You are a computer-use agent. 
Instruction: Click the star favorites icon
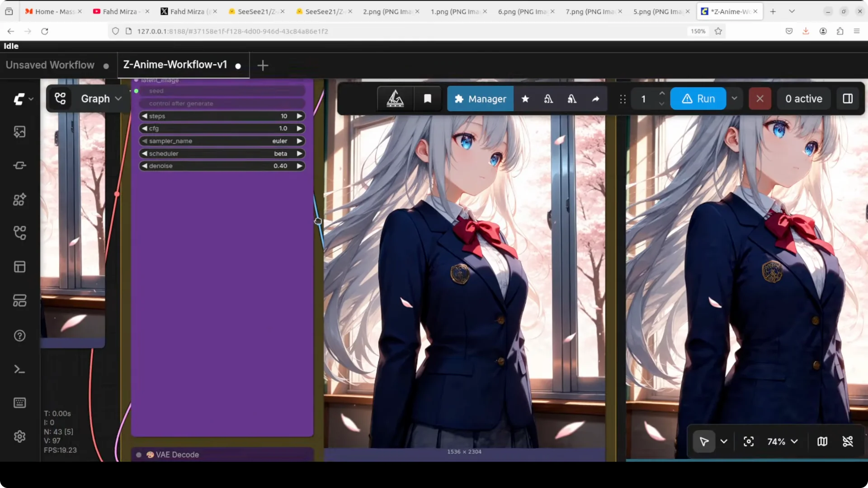pyautogui.click(x=525, y=99)
